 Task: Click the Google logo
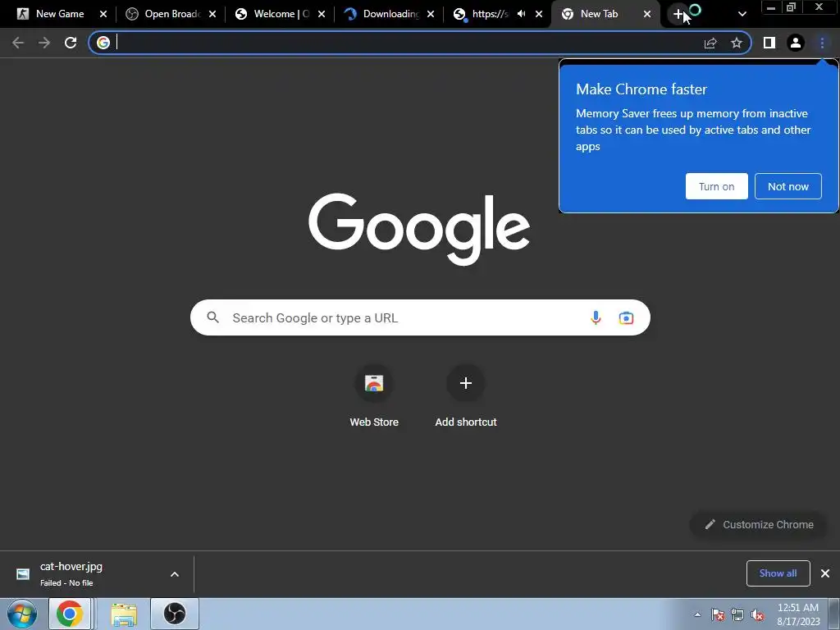point(419,229)
